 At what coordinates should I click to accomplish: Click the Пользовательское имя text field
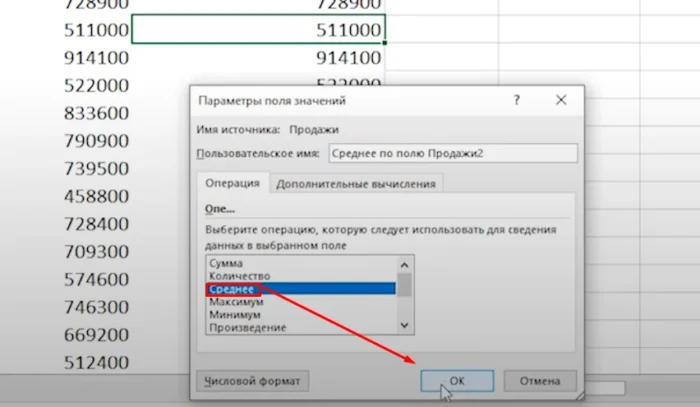pyautogui.click(x=452, y=153)
